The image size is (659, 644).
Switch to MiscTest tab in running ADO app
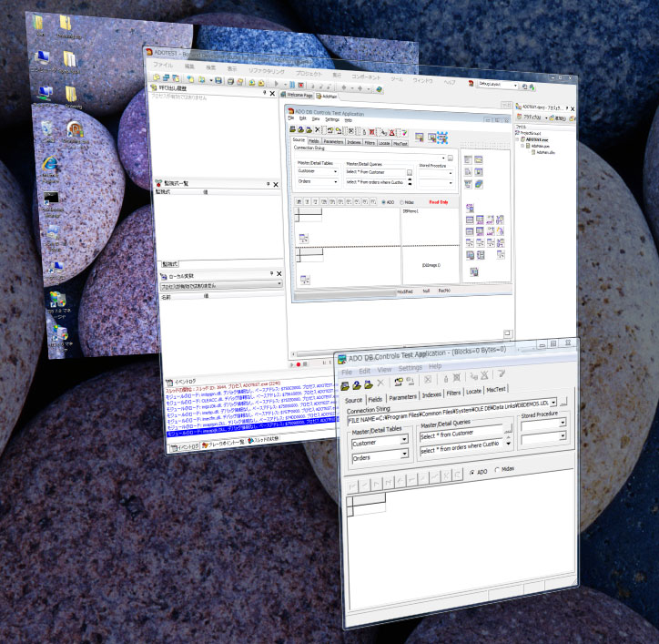[x=495, y=390]
